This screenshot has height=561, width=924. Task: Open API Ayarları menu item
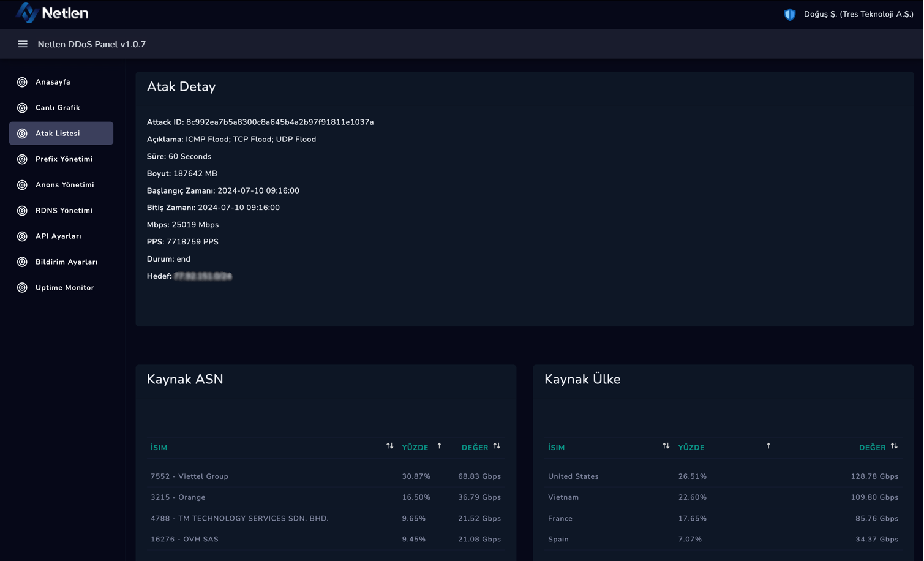[x=61, y=236]
